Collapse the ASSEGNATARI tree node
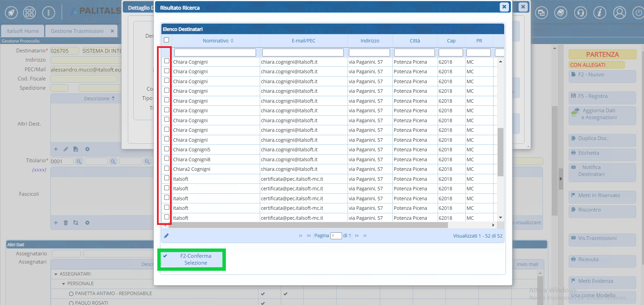Screen dimensions: 644x305 pyautogui.click(x=56, y=274)
